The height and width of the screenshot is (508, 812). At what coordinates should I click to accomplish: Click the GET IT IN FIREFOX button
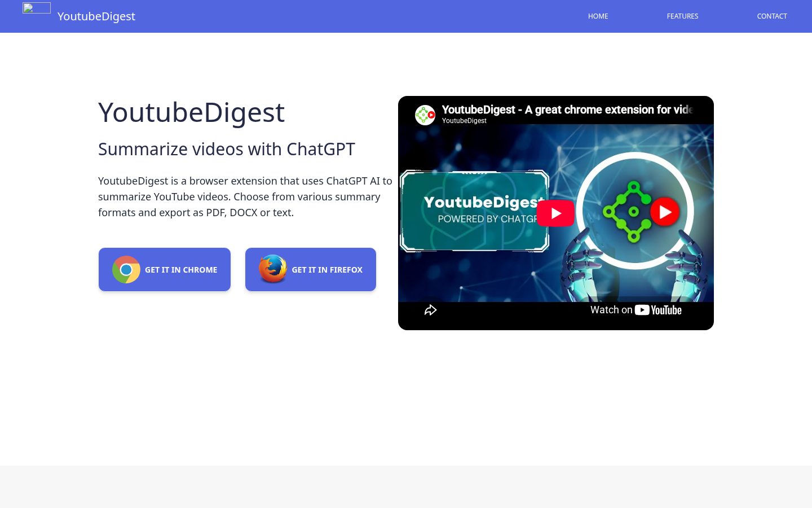coord(311,270)
